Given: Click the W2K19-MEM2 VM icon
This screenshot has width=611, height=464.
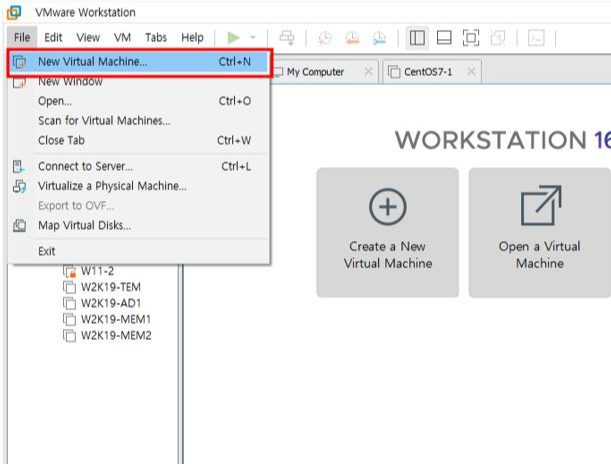Looking at the screenshot, I should tap(69, 335).
